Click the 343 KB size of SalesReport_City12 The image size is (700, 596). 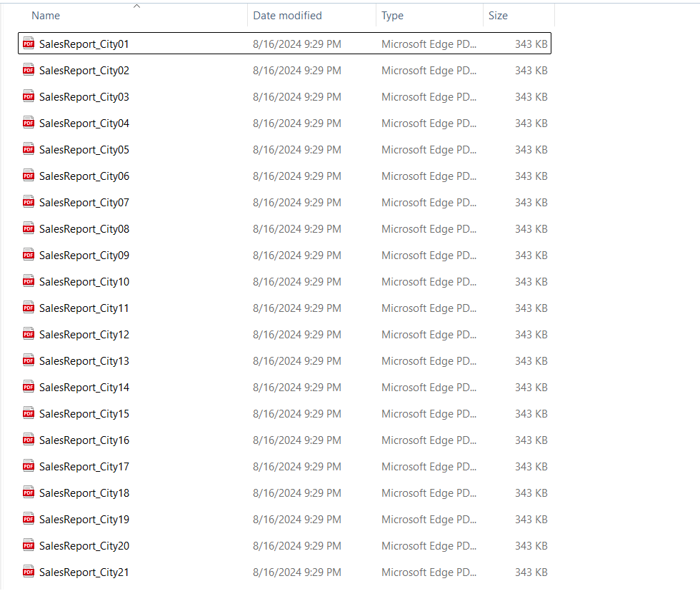coord(531,335)
